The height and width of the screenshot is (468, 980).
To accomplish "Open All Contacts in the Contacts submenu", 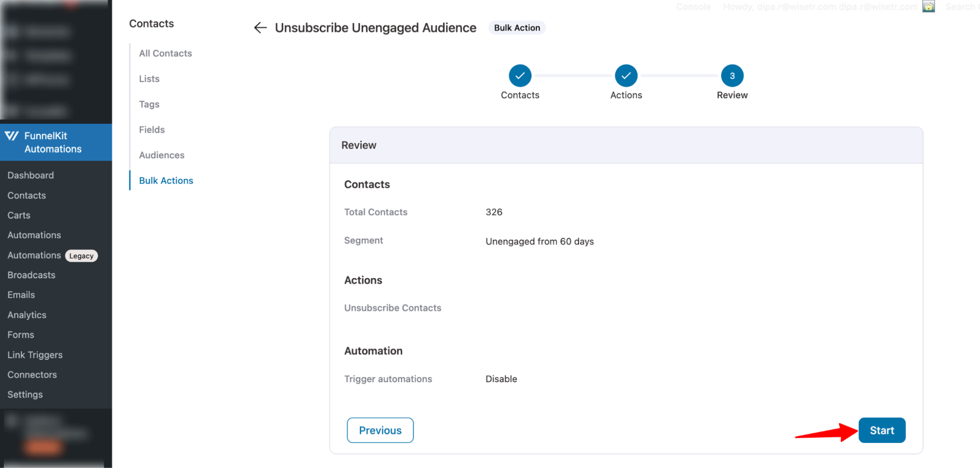I will click(x=165, y=53).
